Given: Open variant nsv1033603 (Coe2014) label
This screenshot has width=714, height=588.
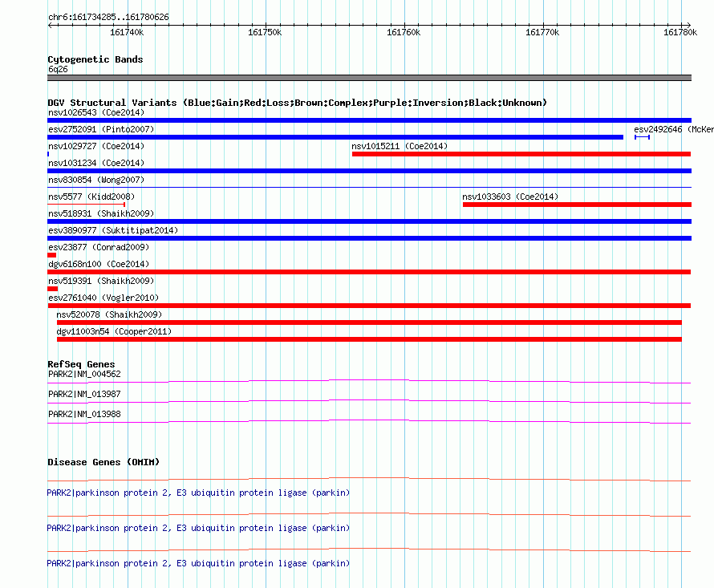Looking at the screenshot, I should tap(510, 197).
